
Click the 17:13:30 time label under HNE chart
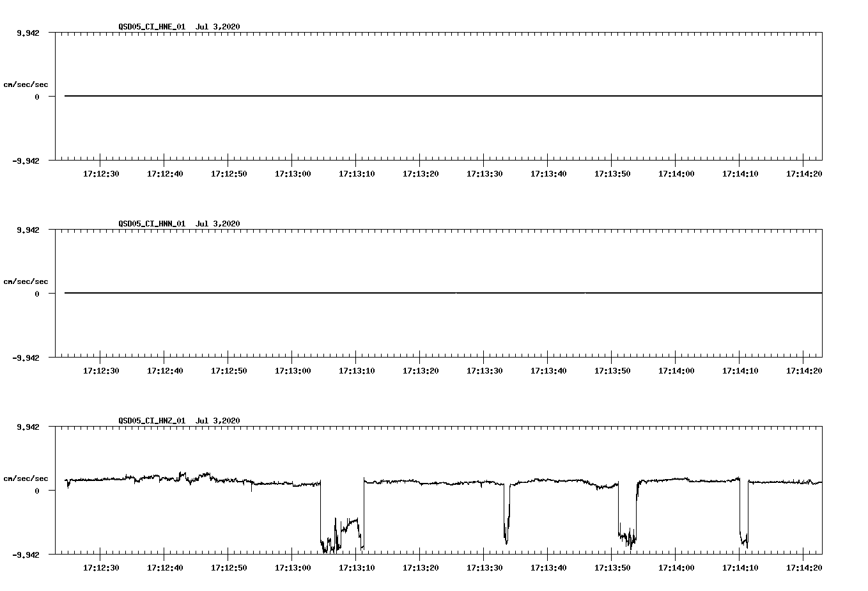(484, 173)
